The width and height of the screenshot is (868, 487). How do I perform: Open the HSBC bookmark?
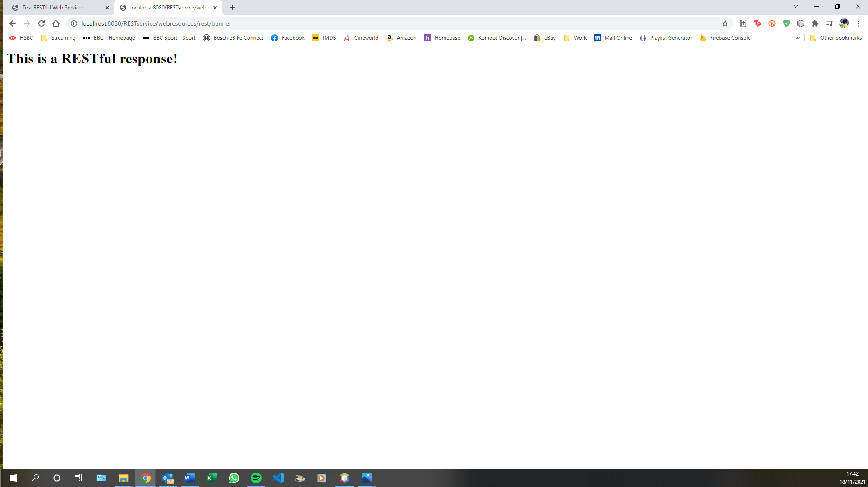click(x=21, y=38)
